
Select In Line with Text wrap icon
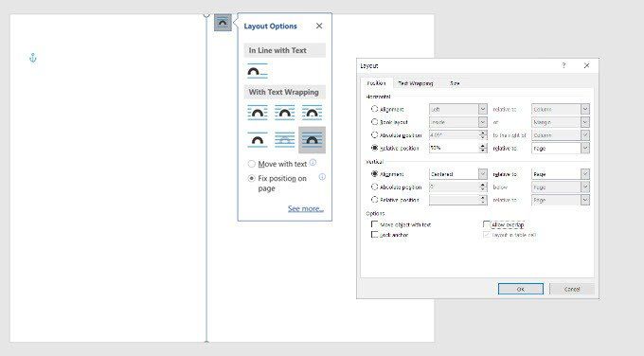point(258,71)
